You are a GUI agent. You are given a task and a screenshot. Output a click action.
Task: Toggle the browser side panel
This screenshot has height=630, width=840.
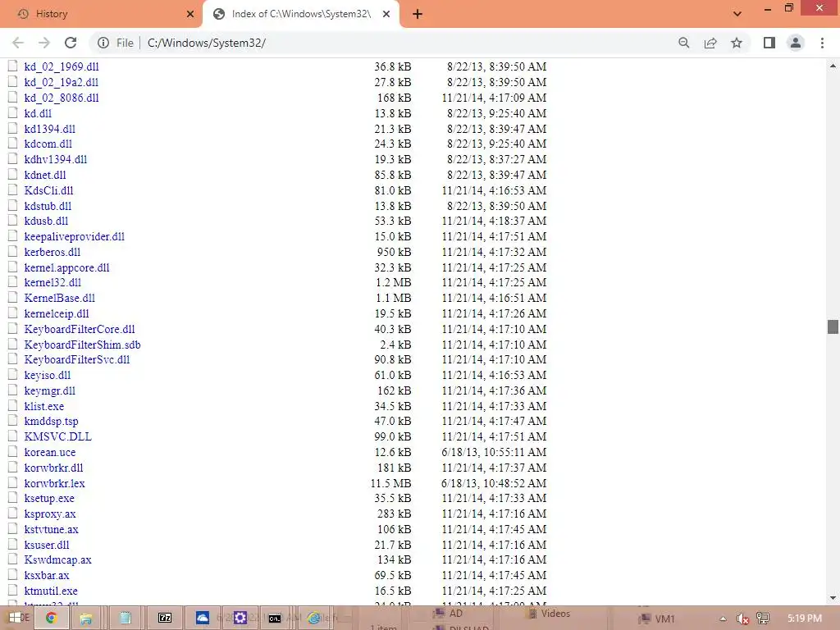coord(769,43)
